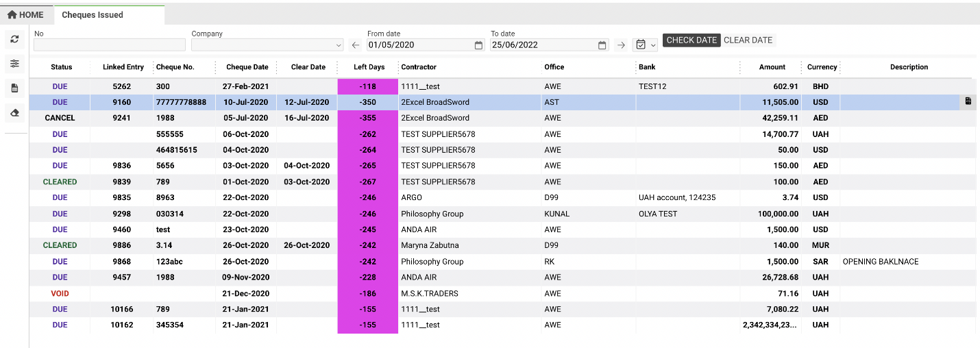
Task: Click the BHD currency cell
Action: (820, 86)
